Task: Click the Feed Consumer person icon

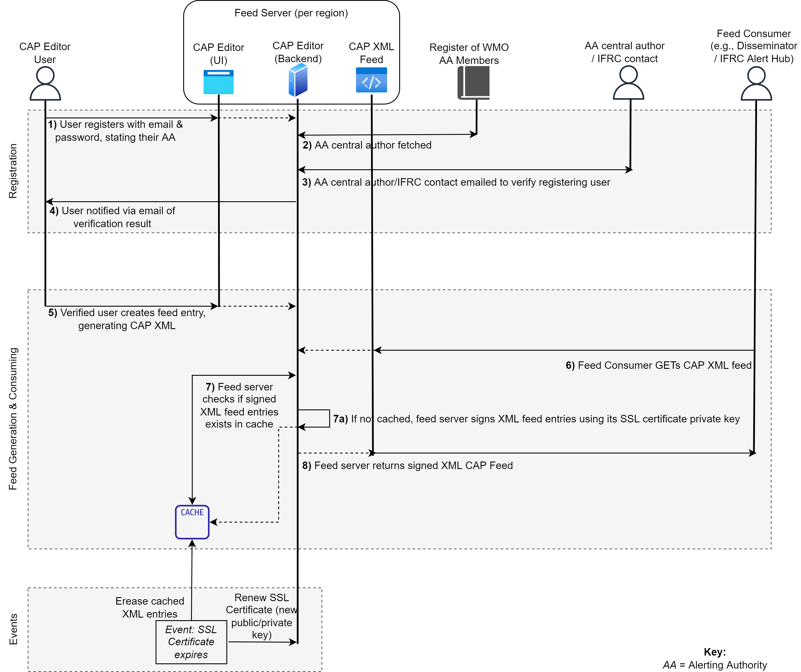Action: pos(756,83)
